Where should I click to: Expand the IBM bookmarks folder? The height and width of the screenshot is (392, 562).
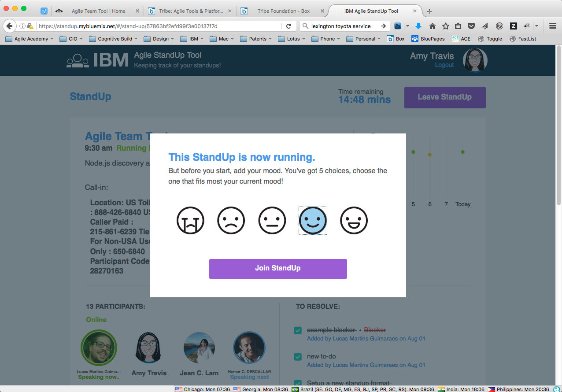pyautogui.click(x=192, y=39)
